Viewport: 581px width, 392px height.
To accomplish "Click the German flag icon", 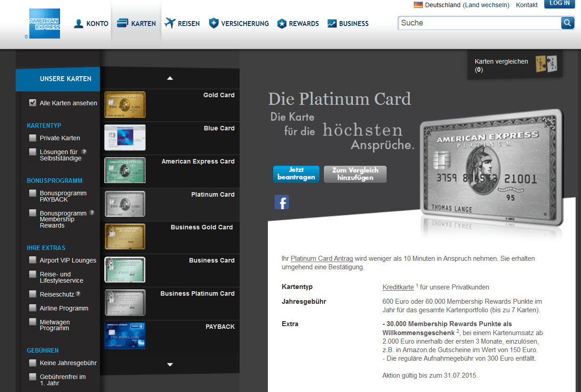I will coord(418,5).
